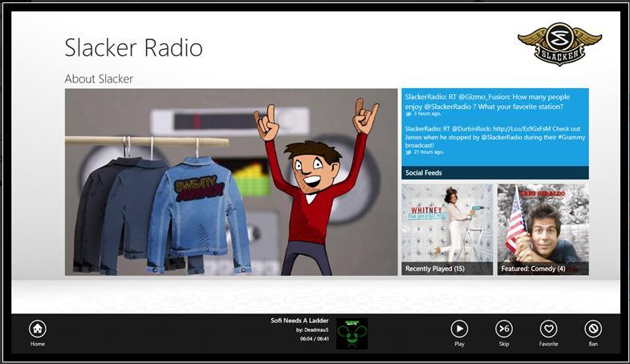This screenshot has width=630, height=364.
Task: Click the About Slacker heading
Action: tap(99, 79)
